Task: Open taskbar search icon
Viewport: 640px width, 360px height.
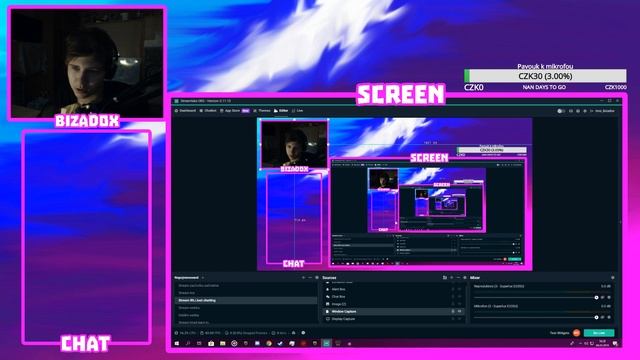Action: pos(188,344)
